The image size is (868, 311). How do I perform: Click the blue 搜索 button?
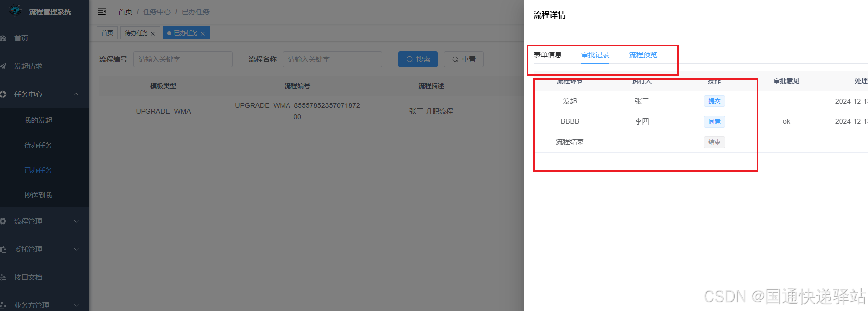[418, 59]
